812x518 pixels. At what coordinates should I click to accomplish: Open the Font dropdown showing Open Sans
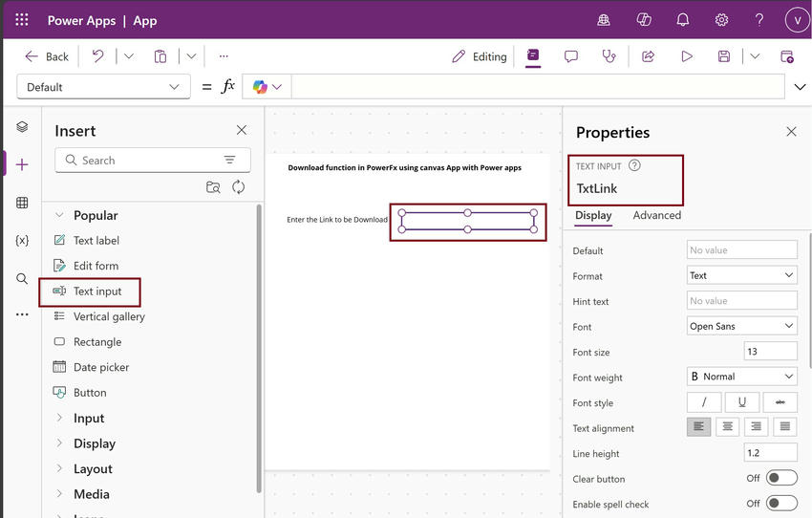(741, 326)
